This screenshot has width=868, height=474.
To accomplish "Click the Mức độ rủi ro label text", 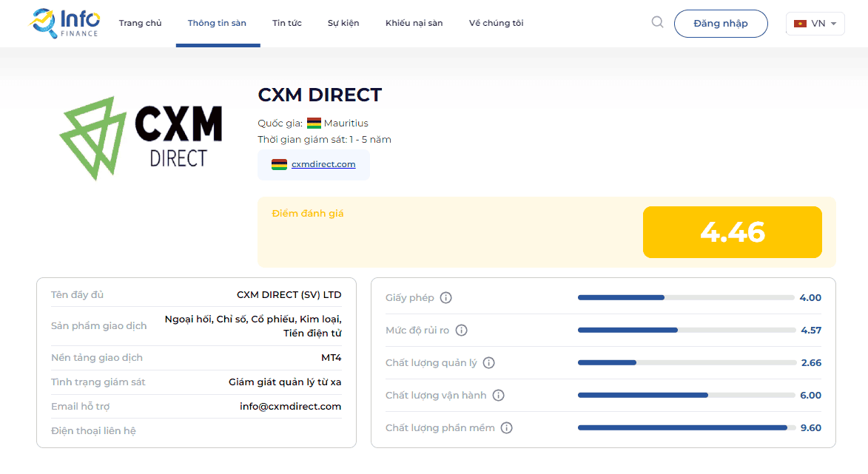I will coord(417,331).
